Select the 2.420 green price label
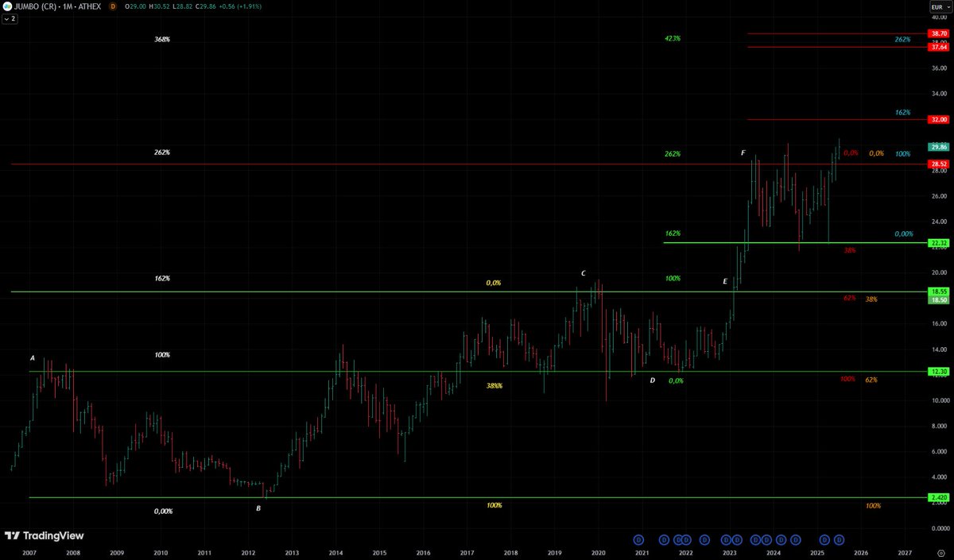The width and height of the screenshot is (954, 560). [938, 497]
